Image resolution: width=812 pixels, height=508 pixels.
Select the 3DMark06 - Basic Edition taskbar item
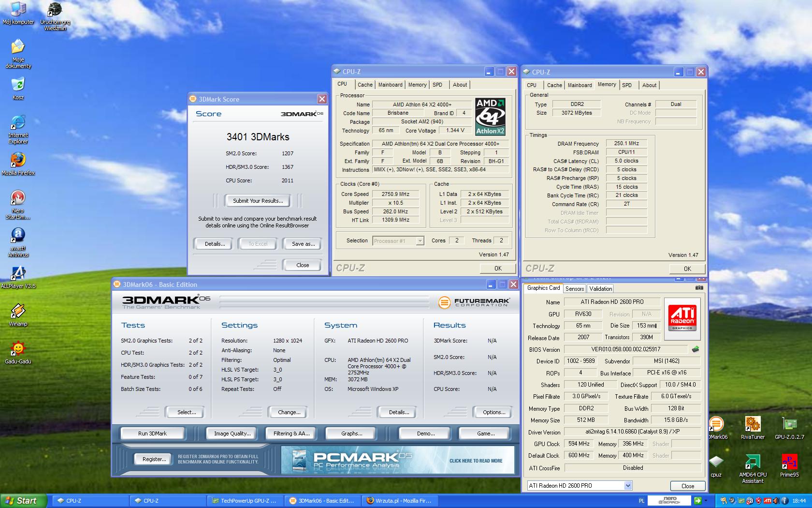(x=322, y=501)
